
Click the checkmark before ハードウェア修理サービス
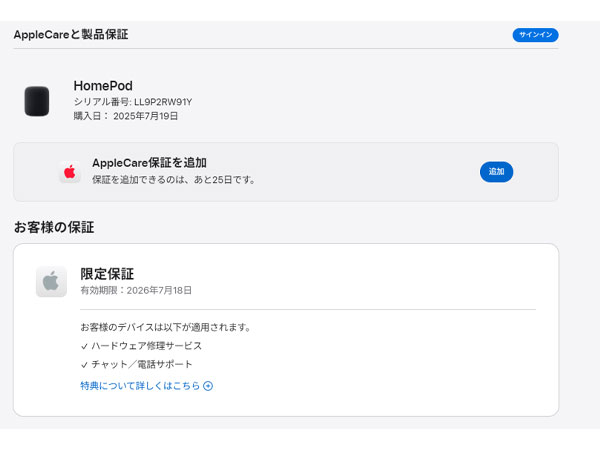[x=84, y=346]
